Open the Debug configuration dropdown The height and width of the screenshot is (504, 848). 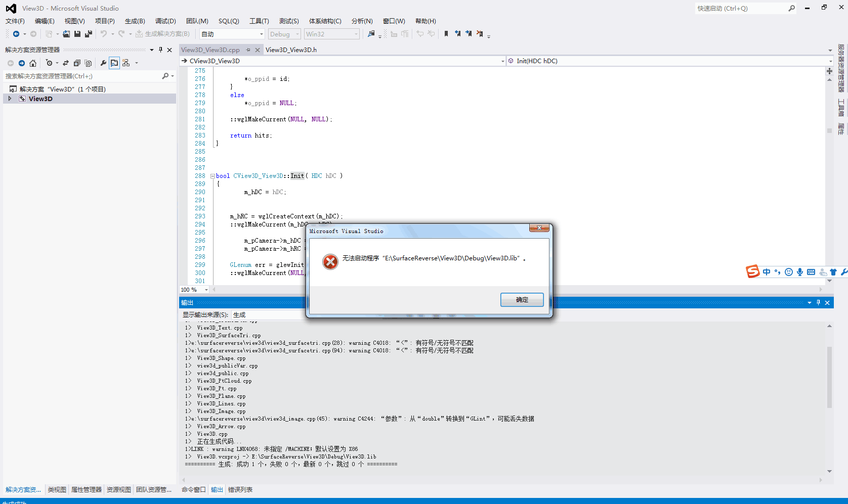coord(284,34)
